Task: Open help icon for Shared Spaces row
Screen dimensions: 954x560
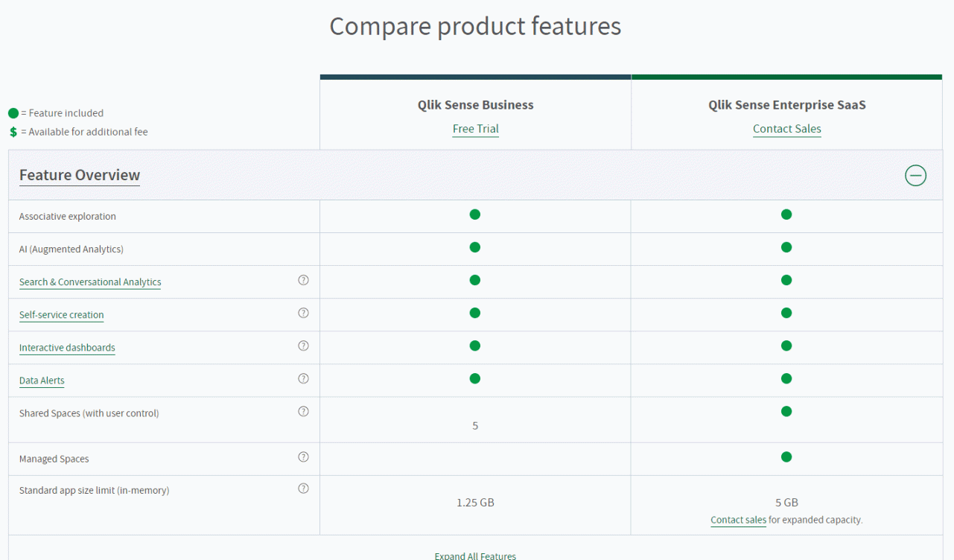Action: pos(303,411)
